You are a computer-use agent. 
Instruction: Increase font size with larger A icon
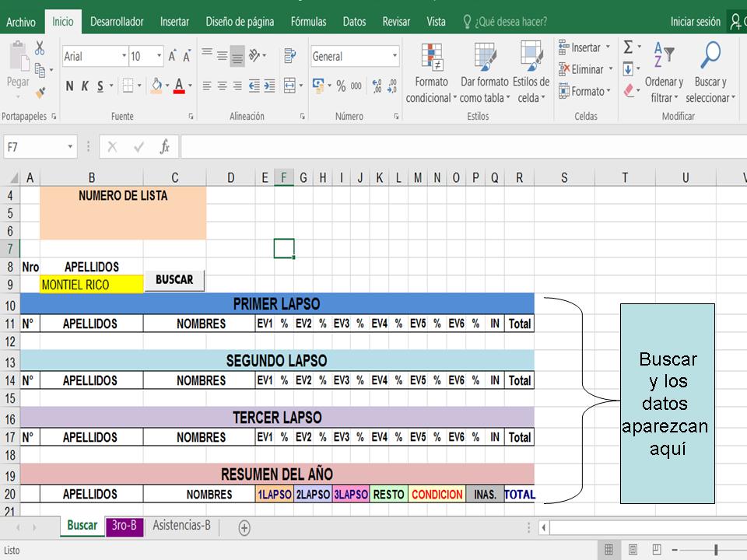(173, 57)
